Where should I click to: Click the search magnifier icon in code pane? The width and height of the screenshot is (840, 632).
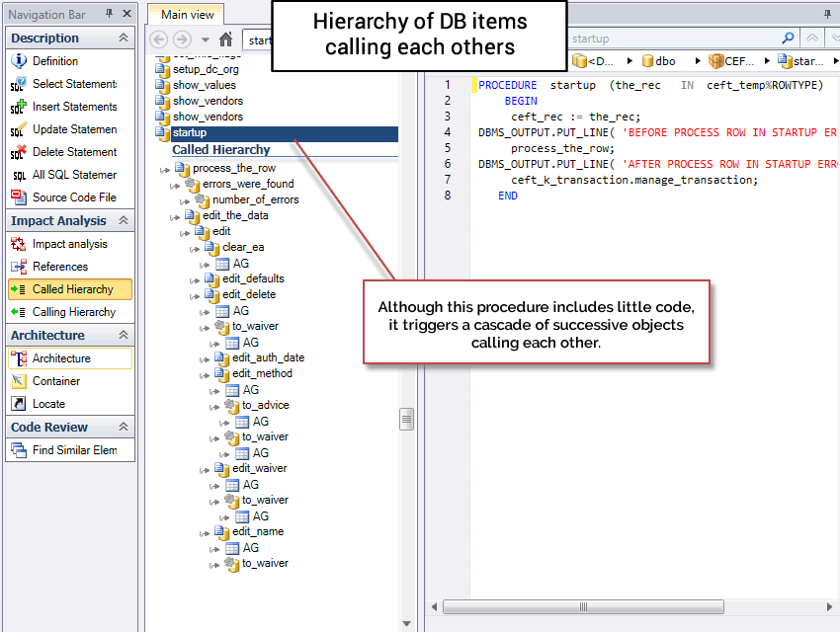click(788, 39)
